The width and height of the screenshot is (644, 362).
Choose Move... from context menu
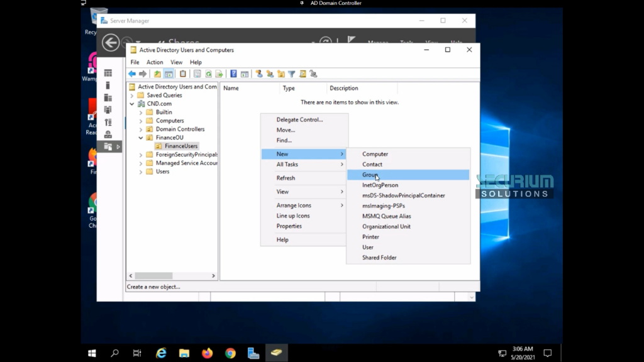click(304, 129)
